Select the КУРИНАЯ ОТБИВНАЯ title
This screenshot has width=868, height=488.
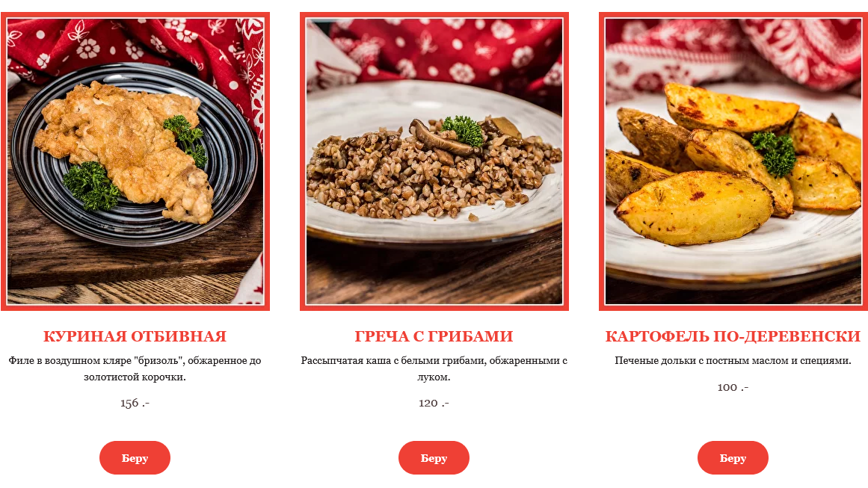pos(135,336)
